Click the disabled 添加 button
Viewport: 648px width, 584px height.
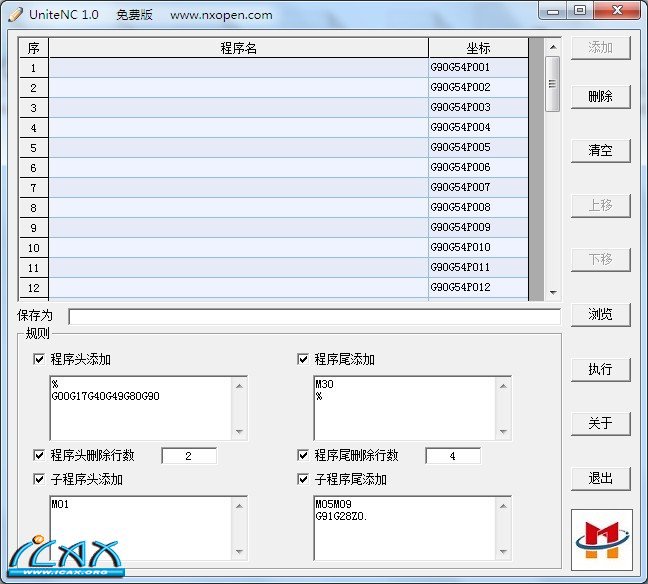[600, 48]
